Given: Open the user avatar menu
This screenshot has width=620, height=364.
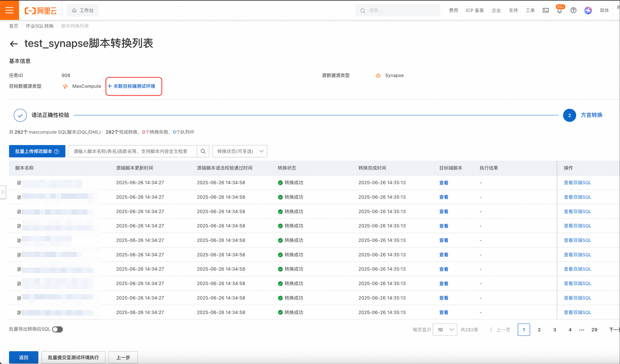Looking at the screenshot, I should coord(588,10).
